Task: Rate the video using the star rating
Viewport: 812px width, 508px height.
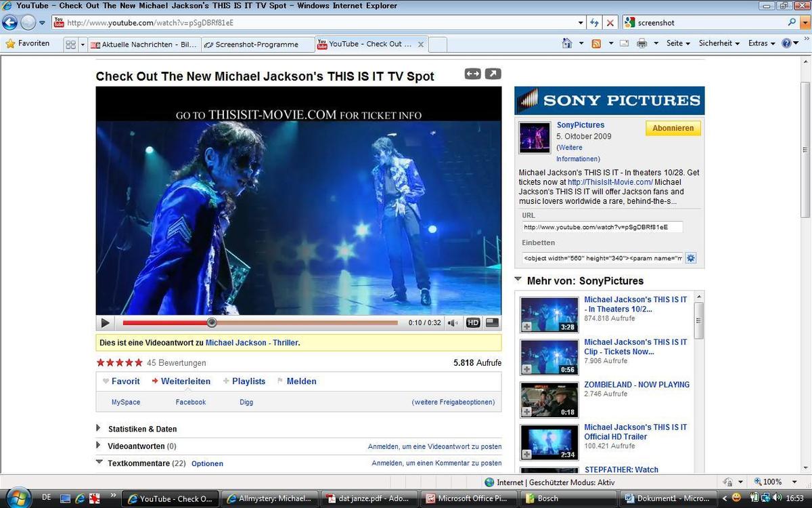Action: pos(120,363)
